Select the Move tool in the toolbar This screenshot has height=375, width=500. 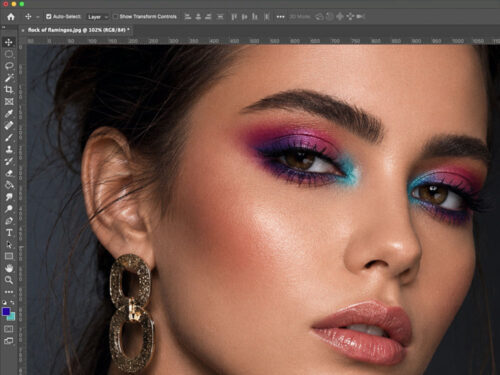9,42
